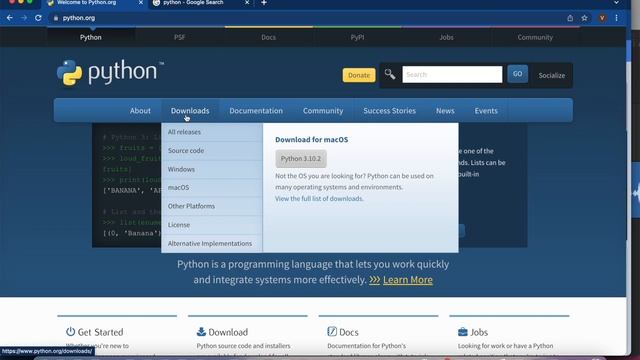Close the python - Google Search tab
This screenshot has height=360, width=640.
pos(247,3)
